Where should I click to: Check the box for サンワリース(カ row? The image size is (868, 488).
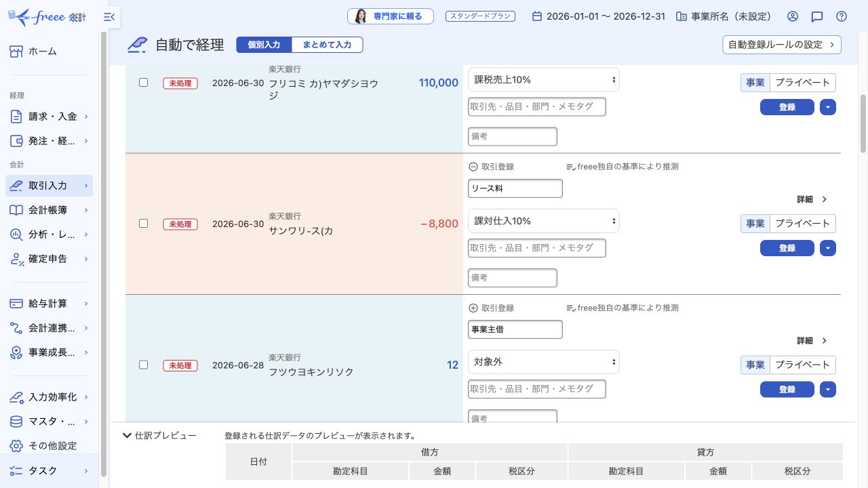pos(143,223)
